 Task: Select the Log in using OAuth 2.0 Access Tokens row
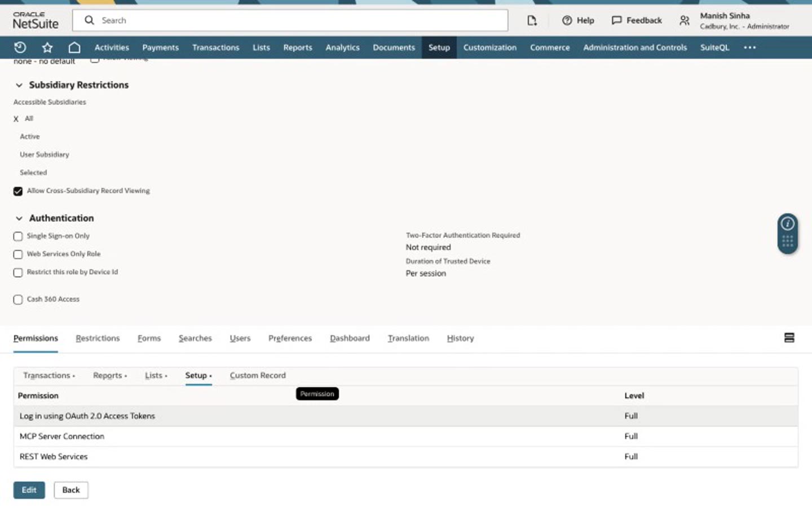406,416
